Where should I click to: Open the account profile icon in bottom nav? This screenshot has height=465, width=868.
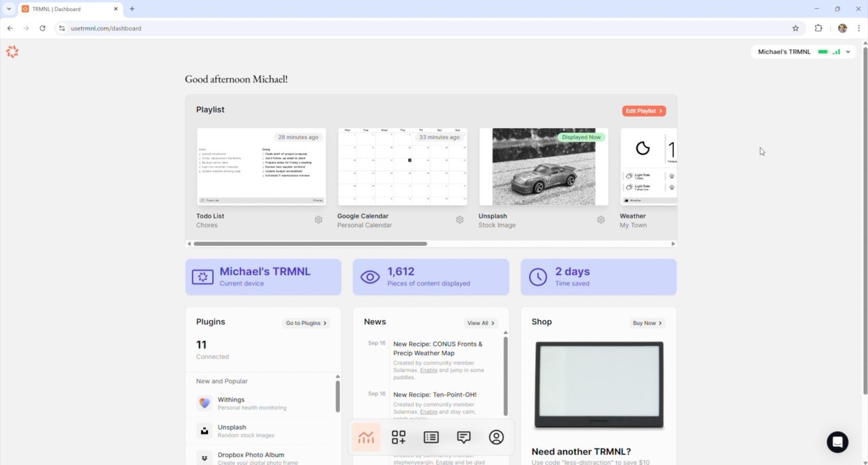(496, 437)
